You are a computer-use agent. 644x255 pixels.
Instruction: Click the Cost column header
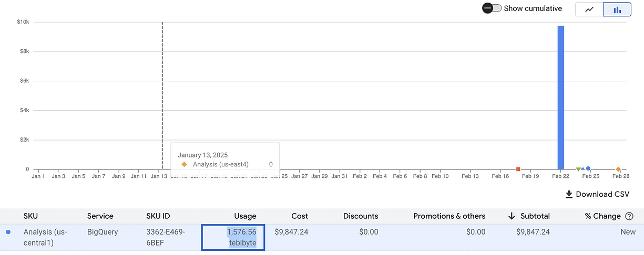coord(300,216)
